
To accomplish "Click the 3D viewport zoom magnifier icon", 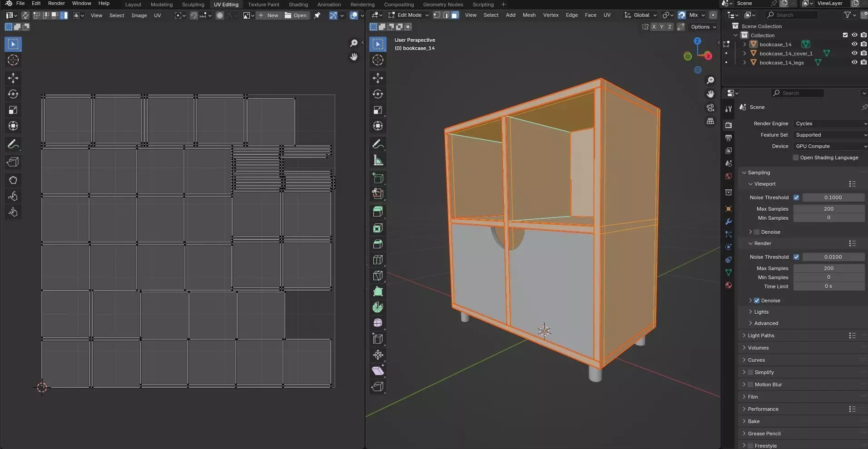I will (x=710, y=80).
